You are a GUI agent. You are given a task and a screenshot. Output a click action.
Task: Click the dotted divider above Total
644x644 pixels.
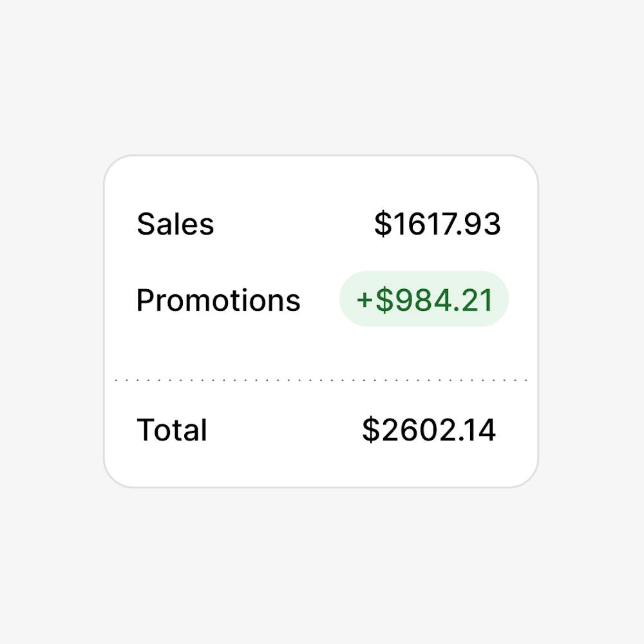pos(321,381)
